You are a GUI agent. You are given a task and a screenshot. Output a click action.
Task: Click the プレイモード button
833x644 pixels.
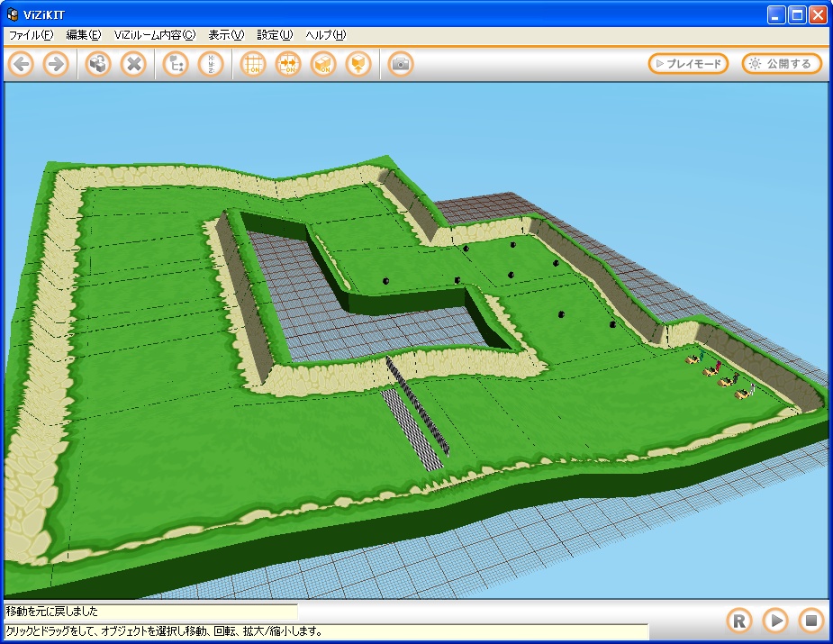pyautogui.click(x=688, y=64)
